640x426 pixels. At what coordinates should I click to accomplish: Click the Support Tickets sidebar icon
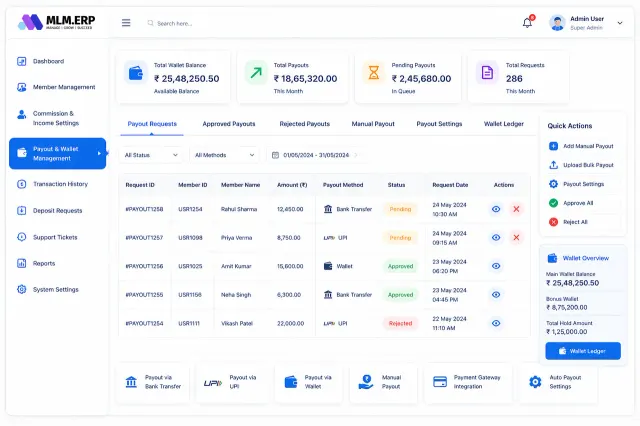point(22,237)
